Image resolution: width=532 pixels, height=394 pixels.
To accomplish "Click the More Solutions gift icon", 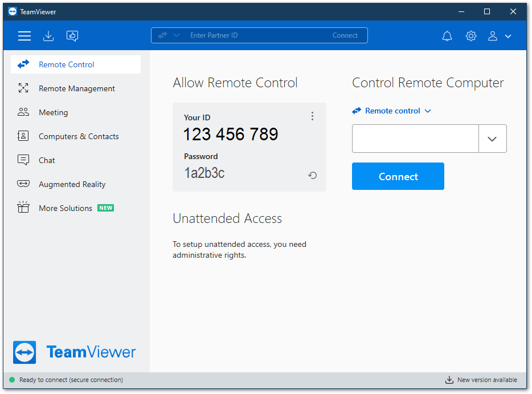I will 23,207.
